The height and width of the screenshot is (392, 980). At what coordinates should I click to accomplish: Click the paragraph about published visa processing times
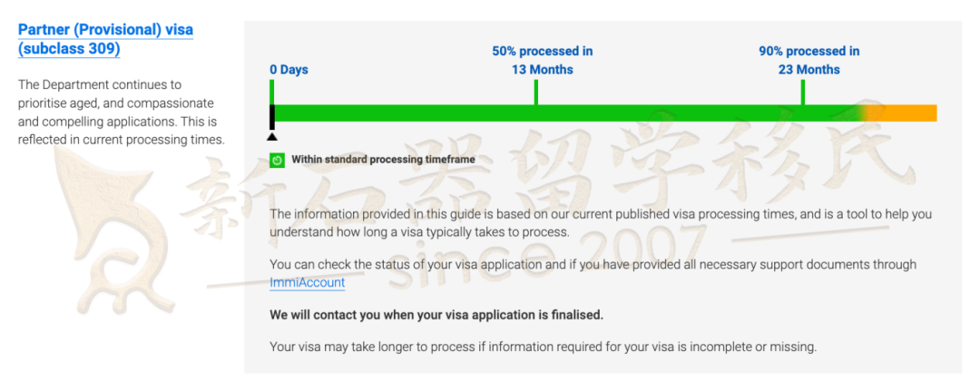pyautogui.click(x=601, y=223)
